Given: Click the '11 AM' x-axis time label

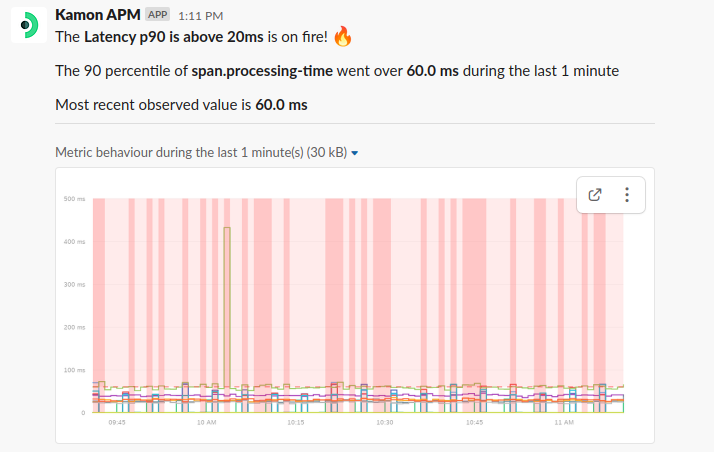Looking at the screenshot, I should click(x=564, y=423).
